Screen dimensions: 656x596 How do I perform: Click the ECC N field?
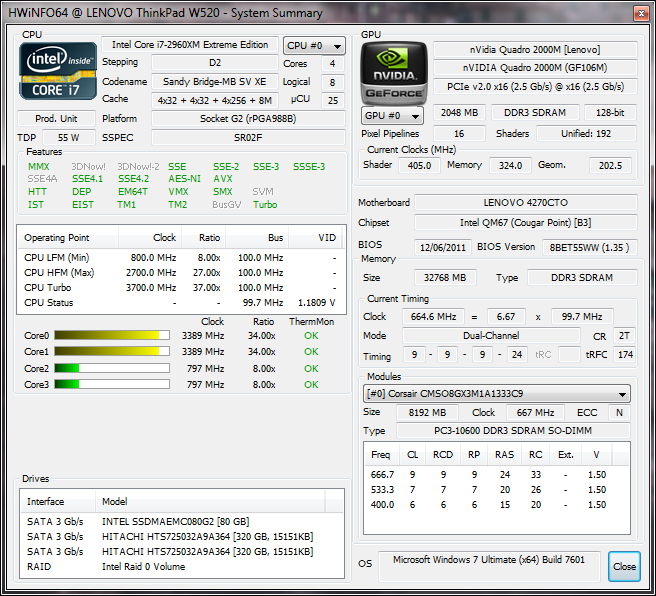(620, 413)
